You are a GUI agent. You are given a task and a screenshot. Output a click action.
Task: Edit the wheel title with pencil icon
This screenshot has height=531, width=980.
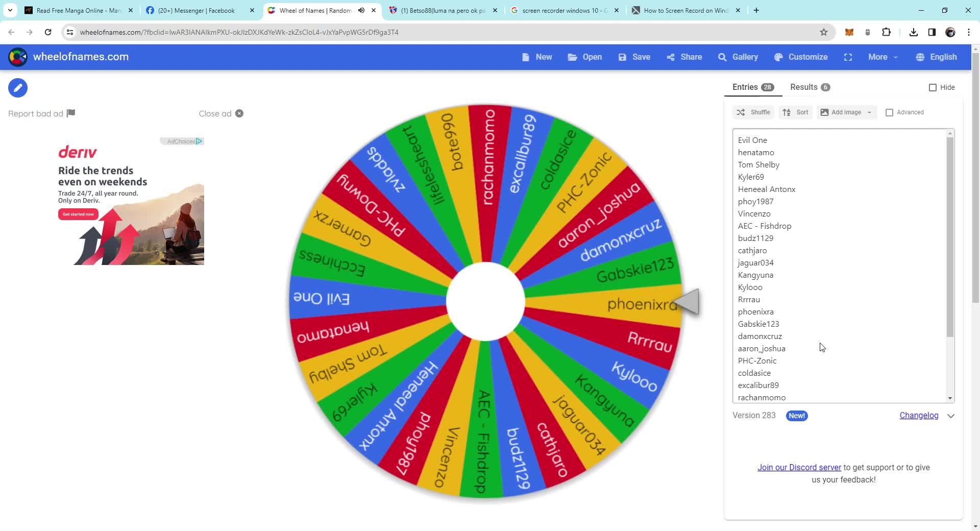coord(17,87)
